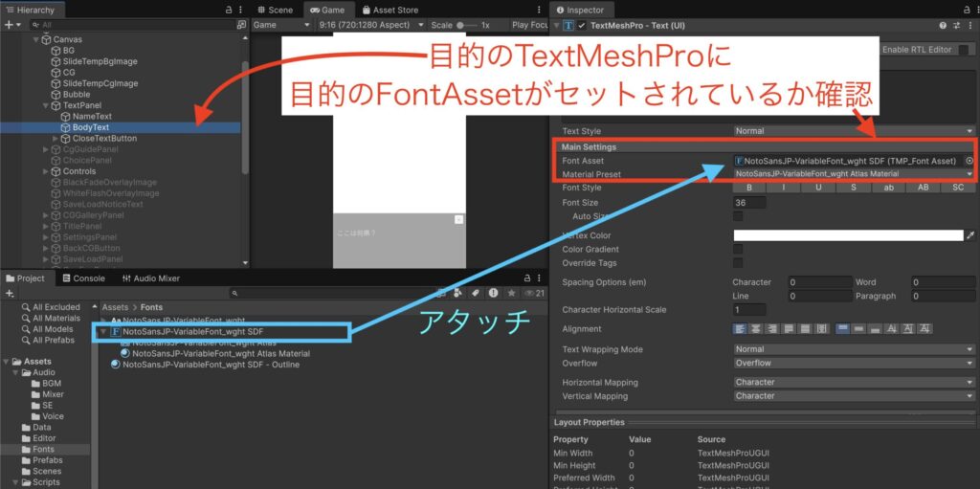Screen dimensions: 980x489
Task: Select bottom vertical alignment icon
Action: (875, 329)
